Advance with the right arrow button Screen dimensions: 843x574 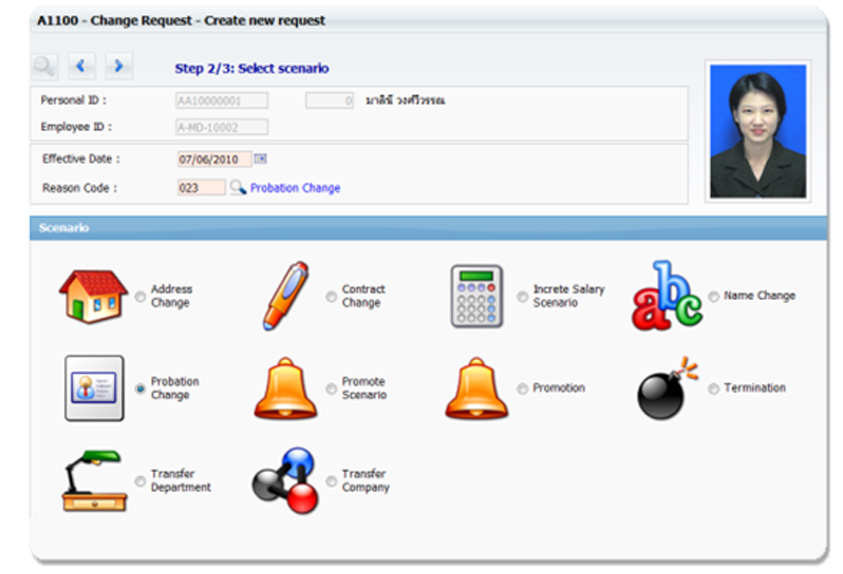[118, 67]
